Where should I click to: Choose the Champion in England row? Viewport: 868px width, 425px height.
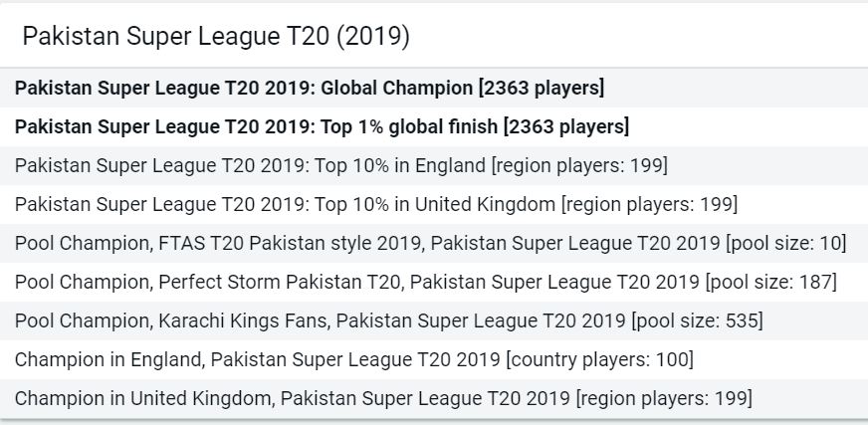[434, 359]
